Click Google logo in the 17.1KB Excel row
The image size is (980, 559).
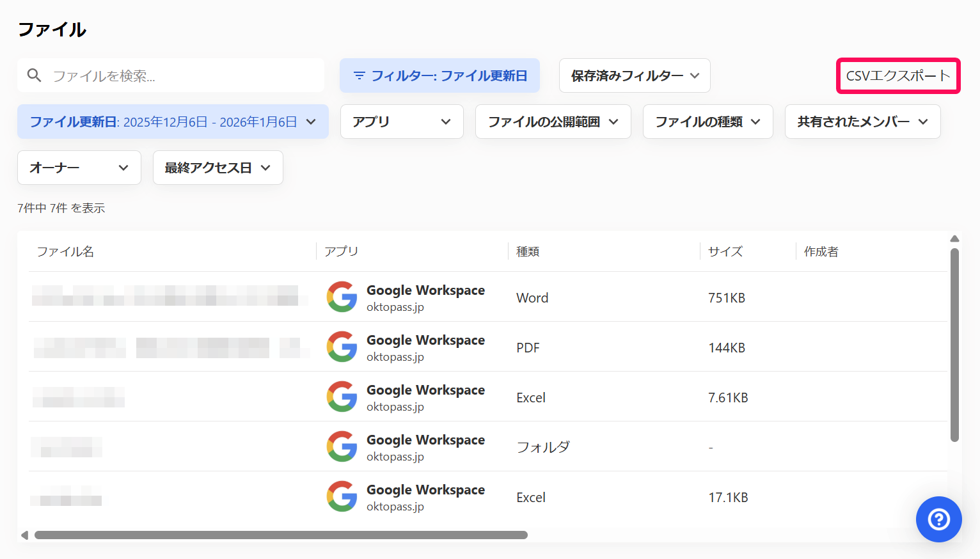(x=342, y=496)
